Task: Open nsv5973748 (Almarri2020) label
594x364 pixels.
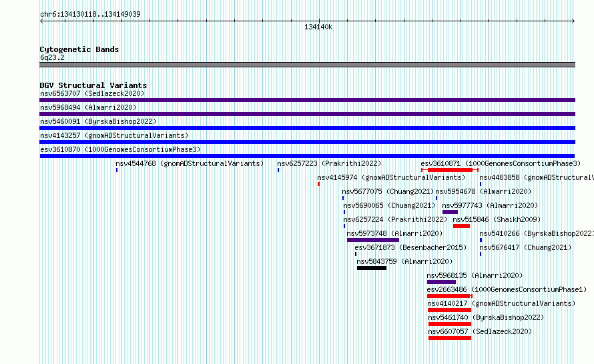Action: click(x=394, y=233)
